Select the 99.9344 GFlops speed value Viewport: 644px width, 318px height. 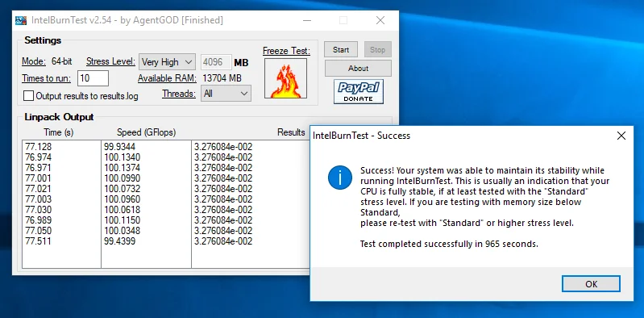[119, 147]
